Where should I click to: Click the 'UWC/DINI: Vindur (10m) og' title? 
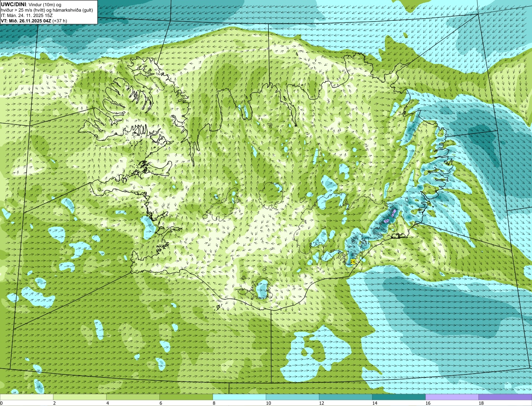click(31, 4)
